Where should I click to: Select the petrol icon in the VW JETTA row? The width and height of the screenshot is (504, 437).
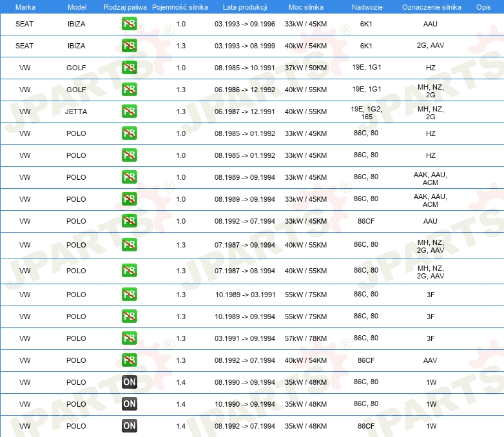129,112
